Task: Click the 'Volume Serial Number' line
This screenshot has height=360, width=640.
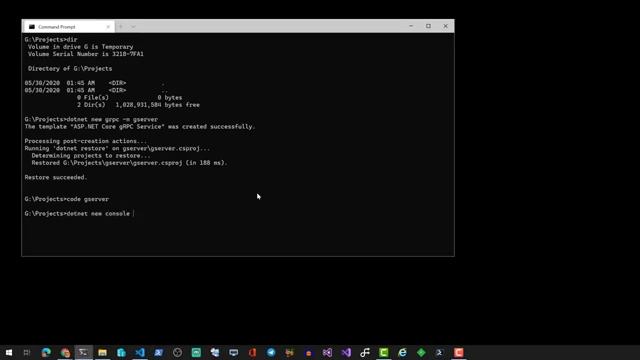Action: tap(86, 54)
